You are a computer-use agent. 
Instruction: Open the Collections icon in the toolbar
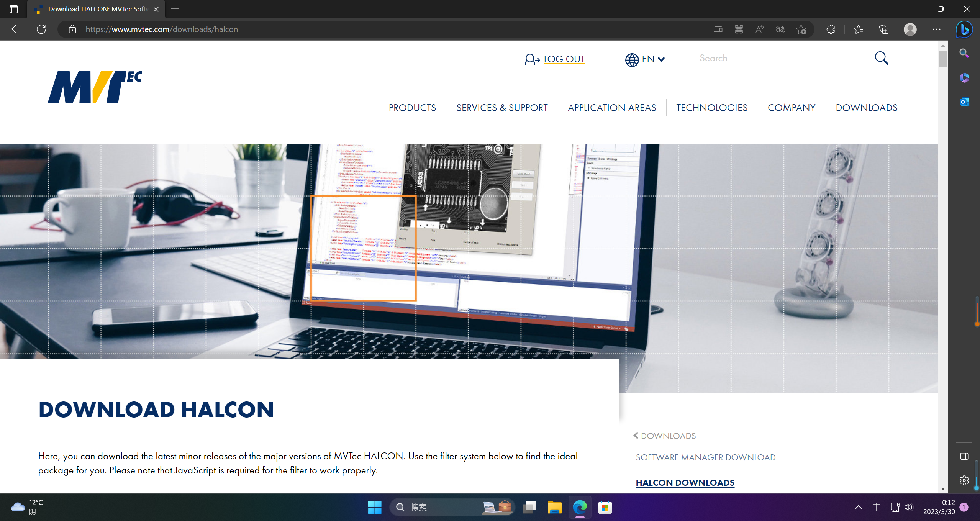(x=883, y=29)
